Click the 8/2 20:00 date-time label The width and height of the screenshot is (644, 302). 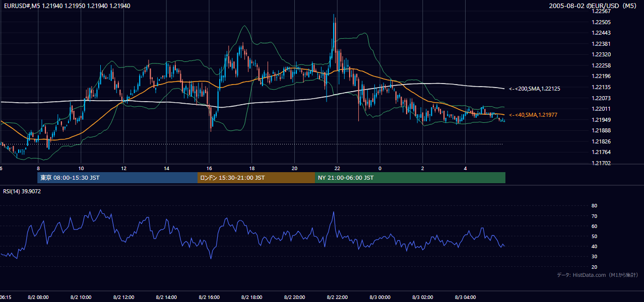[x=295, y=297]
